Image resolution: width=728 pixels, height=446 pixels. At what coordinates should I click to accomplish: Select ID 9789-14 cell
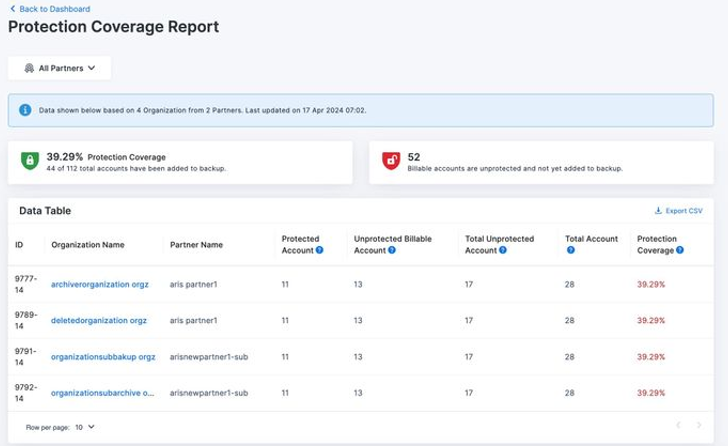click(25, 320)
